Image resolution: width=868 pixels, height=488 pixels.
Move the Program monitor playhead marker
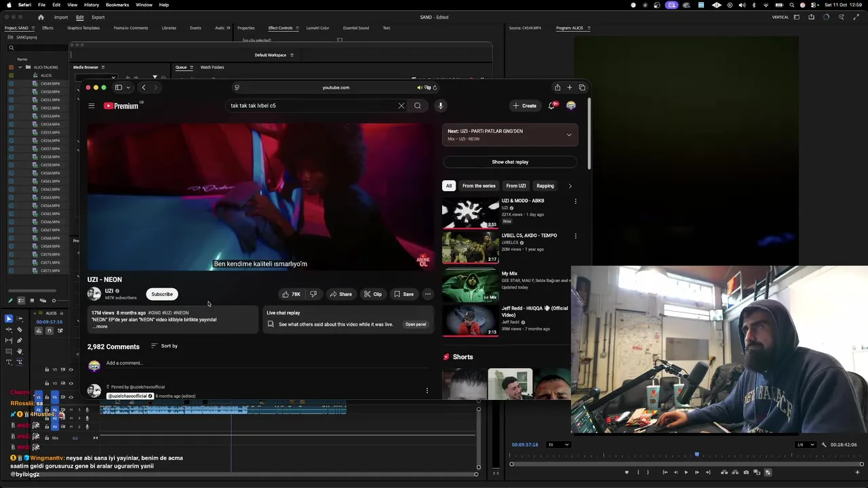(696, 455)
